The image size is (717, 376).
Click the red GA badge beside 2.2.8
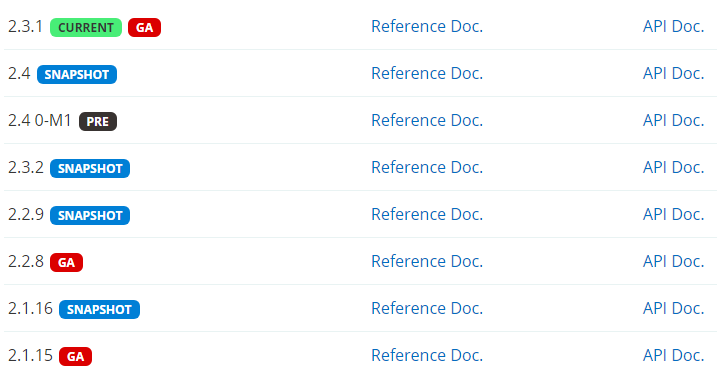tap(66, 263)
